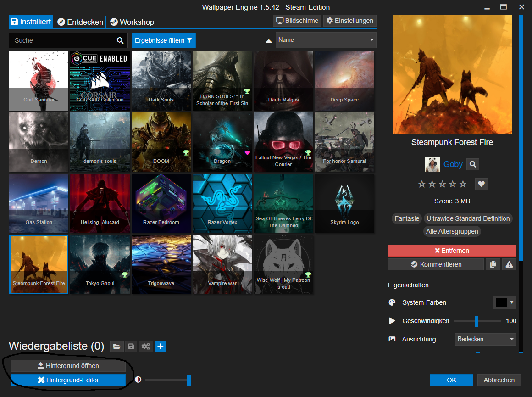Copy wallpaper link icon beside Kommentieren
The image size is (532, 397).
493,264
